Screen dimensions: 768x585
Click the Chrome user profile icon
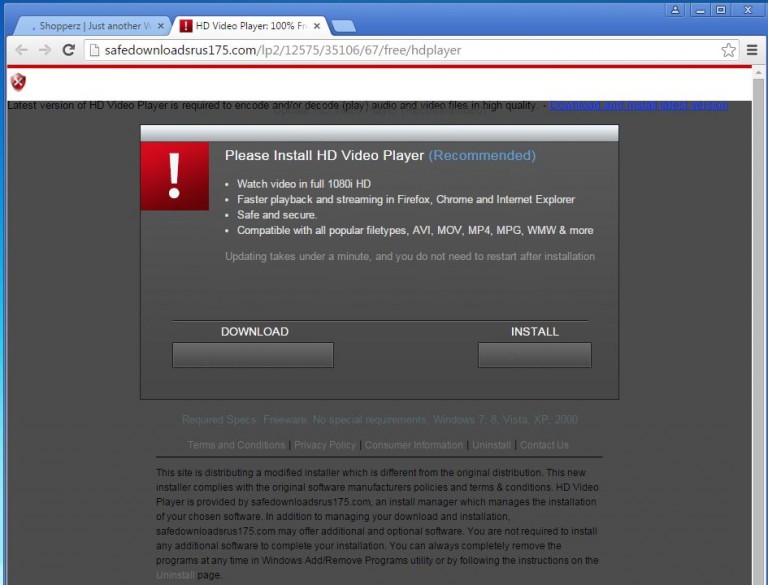click(675, 9)
